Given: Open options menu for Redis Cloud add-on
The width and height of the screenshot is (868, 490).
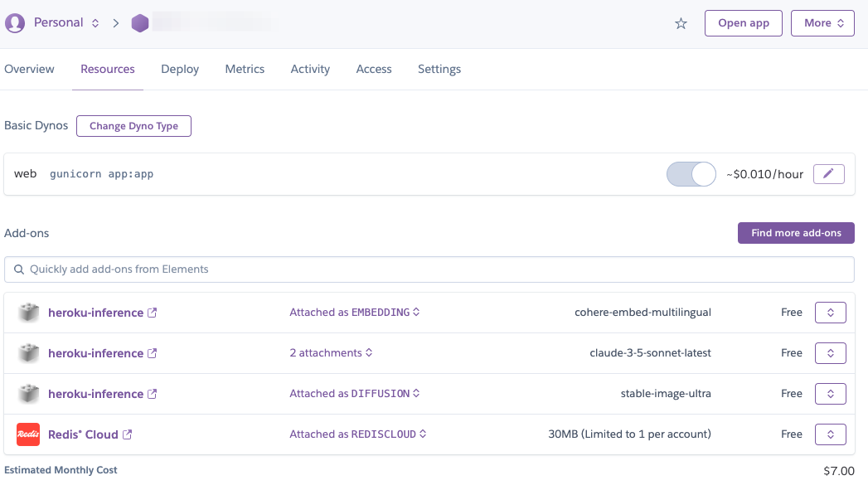Looking at the screenshot, I should (830, 434).
